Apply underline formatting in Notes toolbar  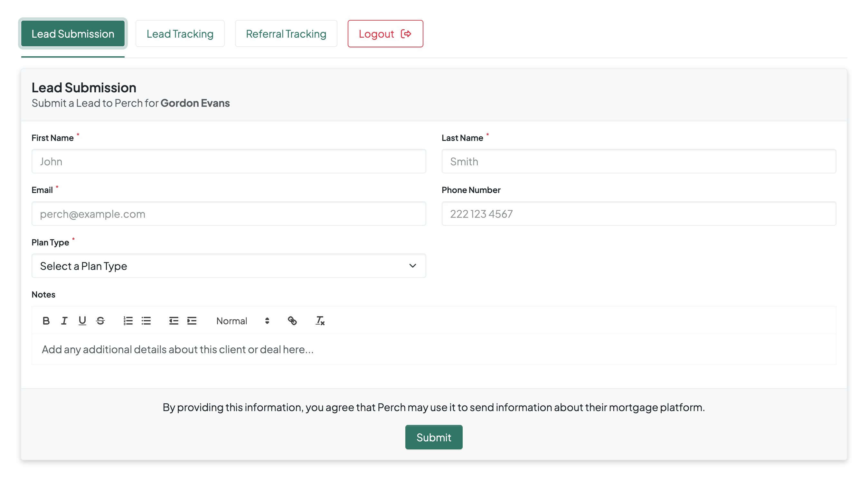coord(82,320)
